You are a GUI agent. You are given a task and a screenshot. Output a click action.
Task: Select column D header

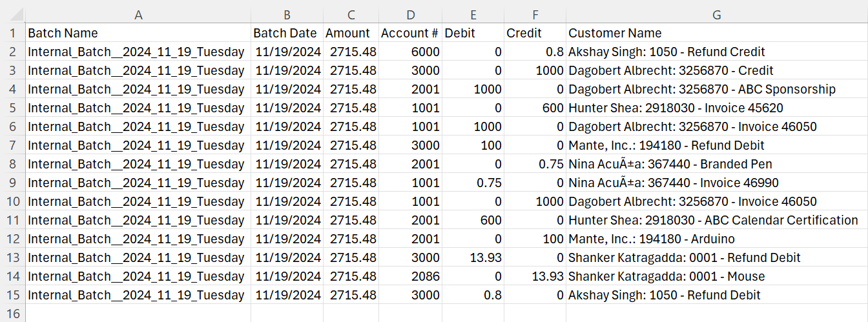tap(411, 14)
